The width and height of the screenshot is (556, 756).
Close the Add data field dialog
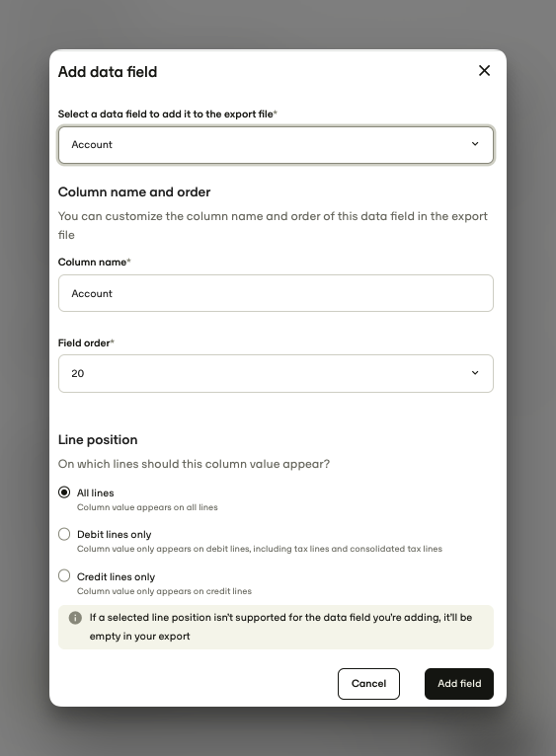[484, 71]
